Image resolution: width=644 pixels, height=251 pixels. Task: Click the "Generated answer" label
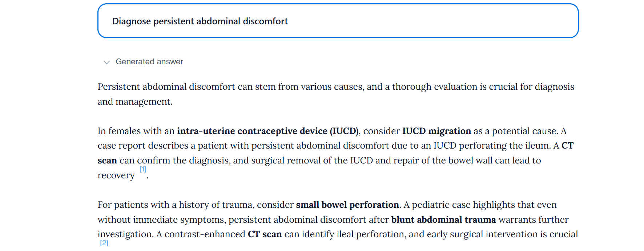(149, 62)
